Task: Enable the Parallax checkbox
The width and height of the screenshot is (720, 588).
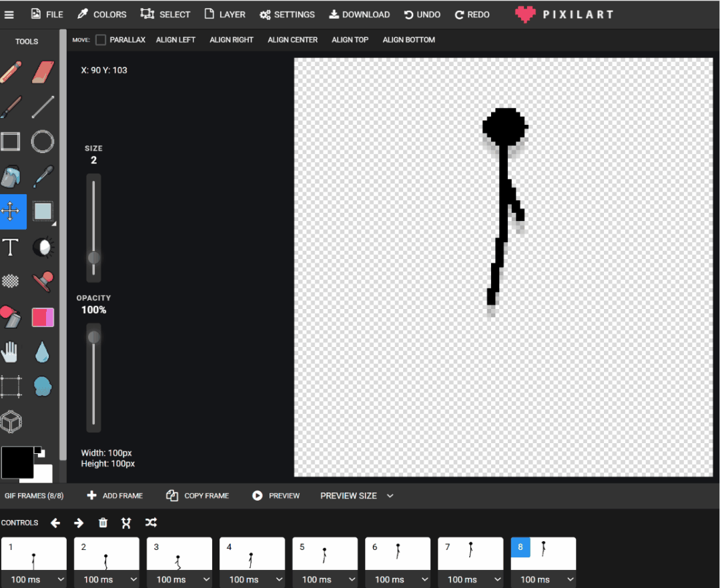Action: pos(101,40)
